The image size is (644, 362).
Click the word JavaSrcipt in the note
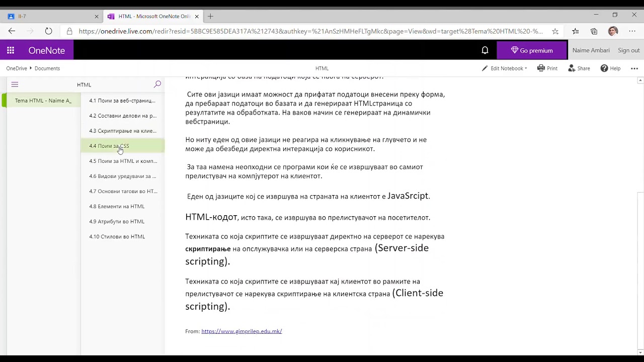click(x=409, y=196)
